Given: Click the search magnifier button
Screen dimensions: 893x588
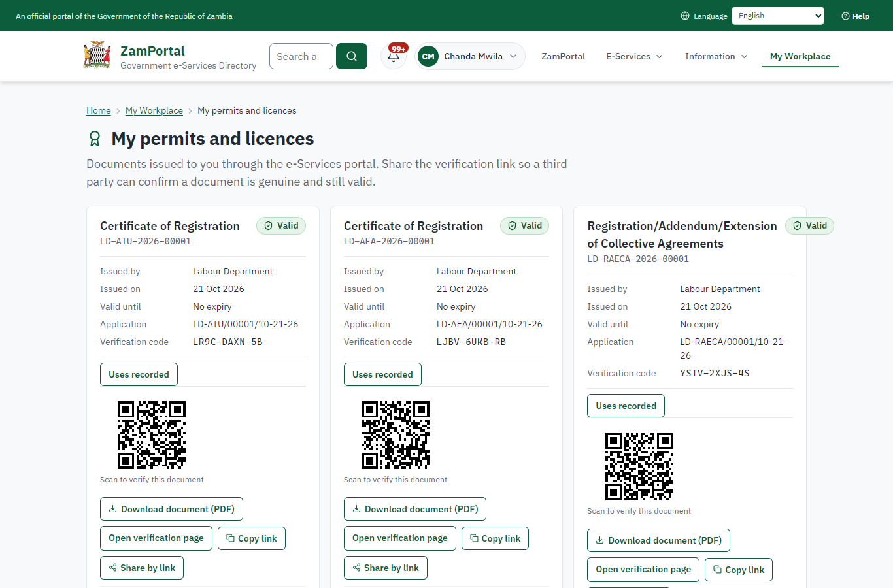Looking at the screenshot, I should point(352,56).
